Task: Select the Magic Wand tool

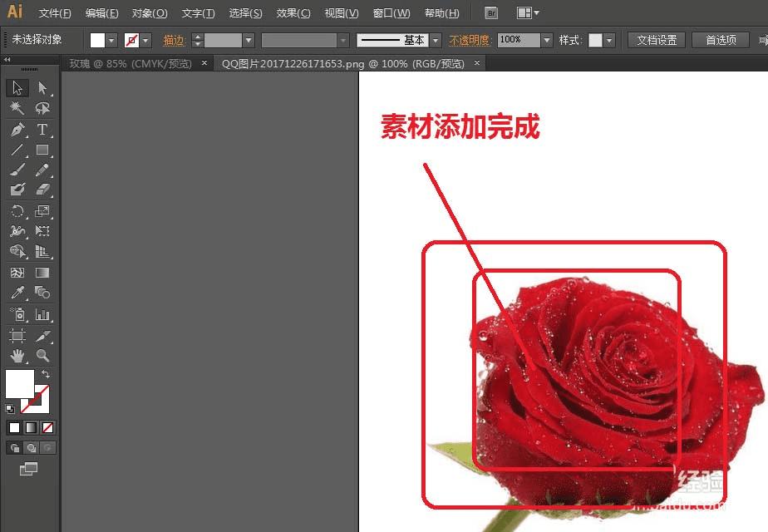Action: coord(17,108)
